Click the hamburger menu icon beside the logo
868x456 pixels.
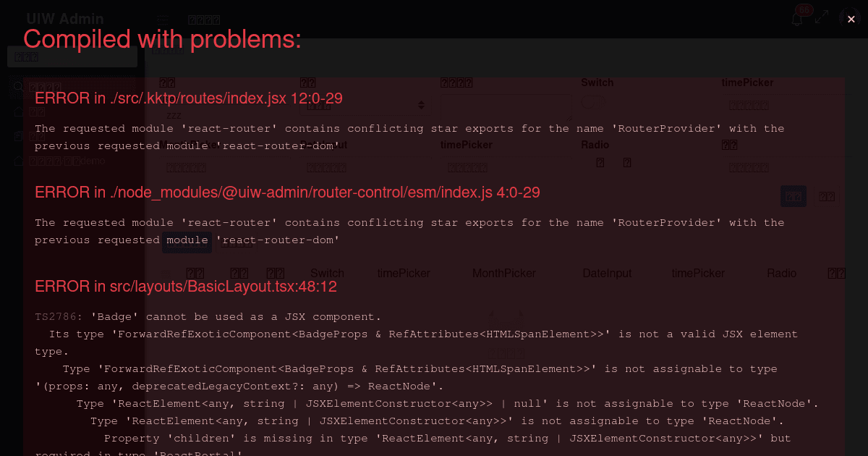pyautogui.click(x=162, y=20)
